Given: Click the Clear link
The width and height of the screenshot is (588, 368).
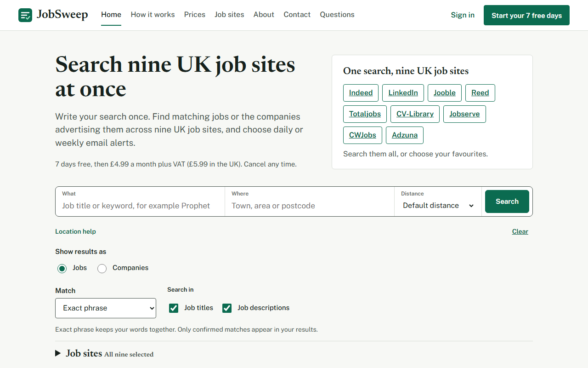Looking at the screenshot, I should coord(520,231).
